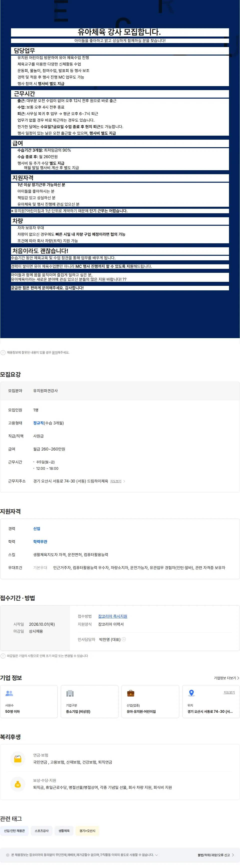The image size is (240, 868).
Task: Click the chevron after 오류 신고
Action: click(x=233, y=855)
